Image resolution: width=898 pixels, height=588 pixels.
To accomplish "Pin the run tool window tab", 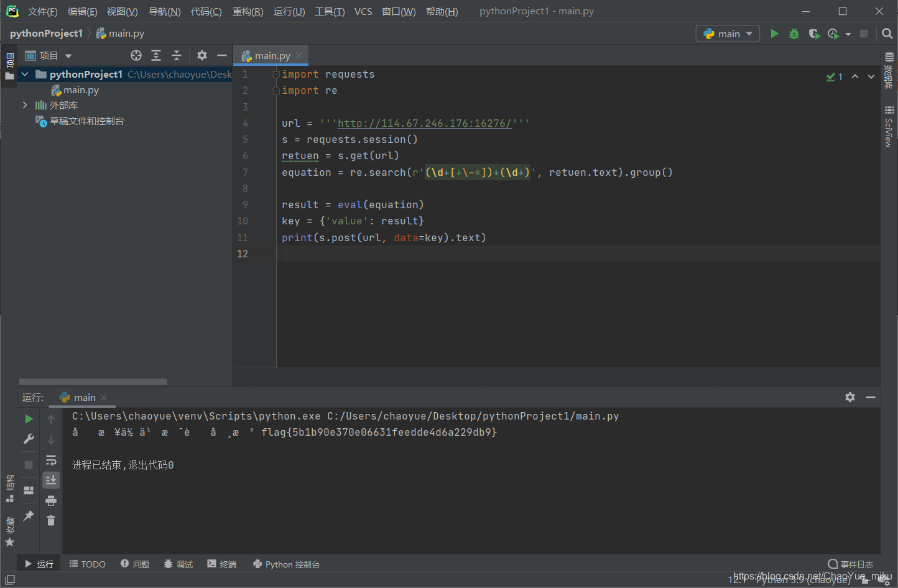I will [28, 515].
